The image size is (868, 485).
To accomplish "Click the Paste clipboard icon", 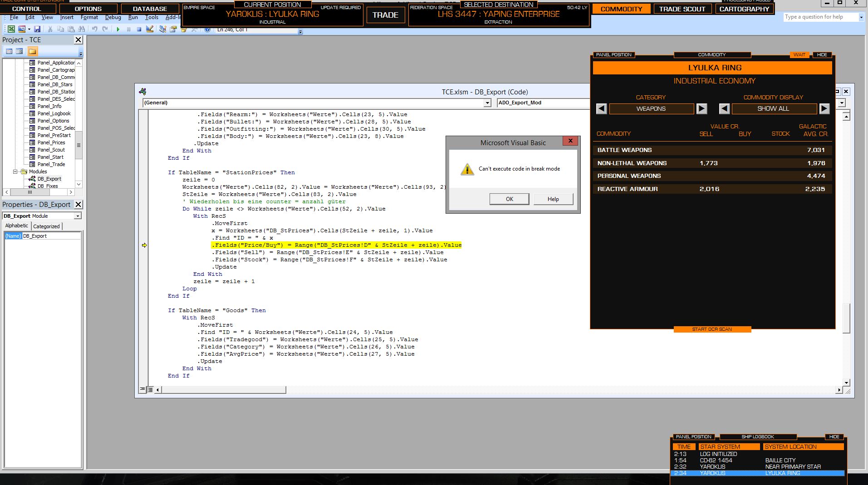I will [71, 29].
